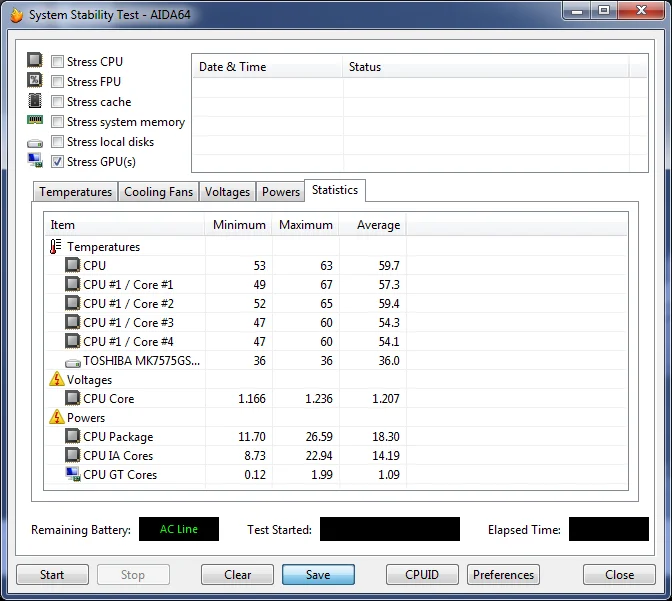Select the TOSHIBA MK7575GS... row label
This screenshot has height=601, width=672.
point(141,361)
